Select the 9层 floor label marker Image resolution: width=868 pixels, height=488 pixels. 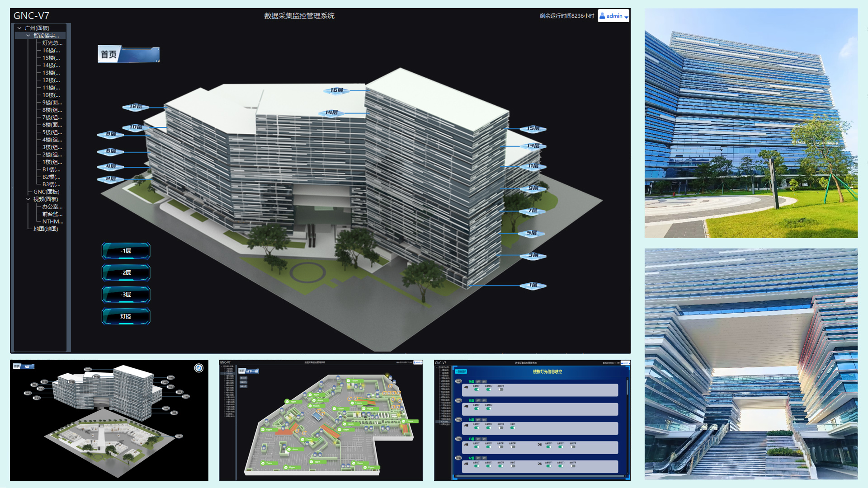pos(533,188)
